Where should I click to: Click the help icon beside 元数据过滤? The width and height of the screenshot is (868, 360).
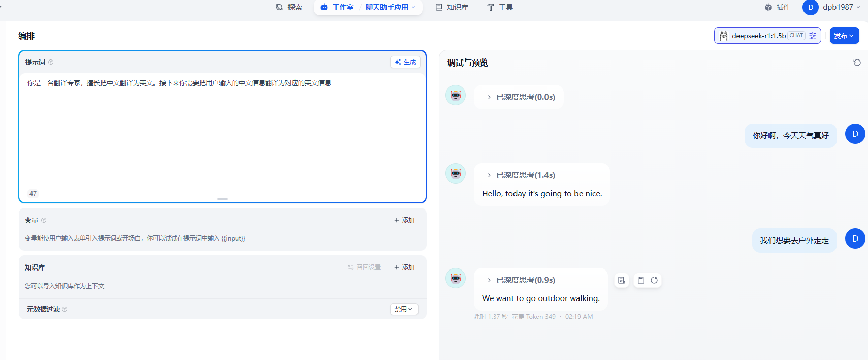(65, 309)
